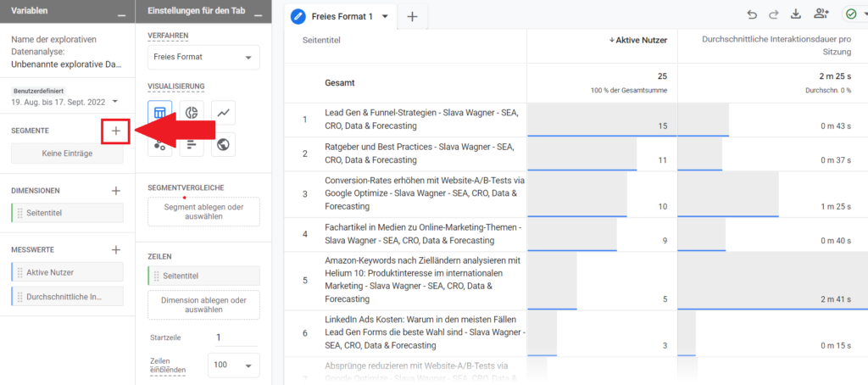Click the Aktive Nutzer value 15

pyautogui.click(x=663, y=126)
